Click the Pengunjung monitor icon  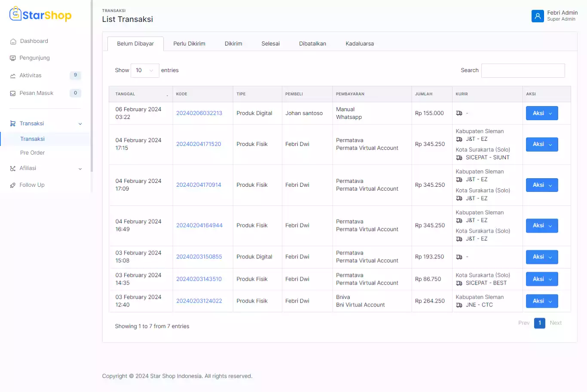(13, 58)
